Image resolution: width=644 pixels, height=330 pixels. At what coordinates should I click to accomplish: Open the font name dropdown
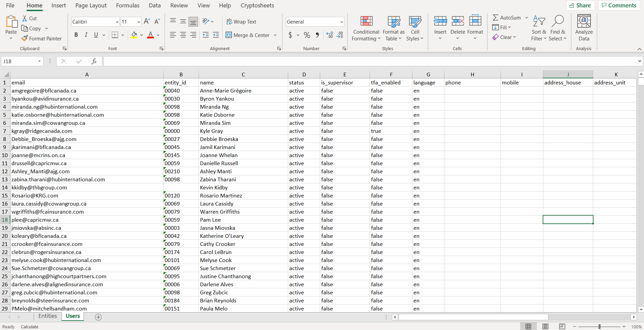[x=117, y=22]
